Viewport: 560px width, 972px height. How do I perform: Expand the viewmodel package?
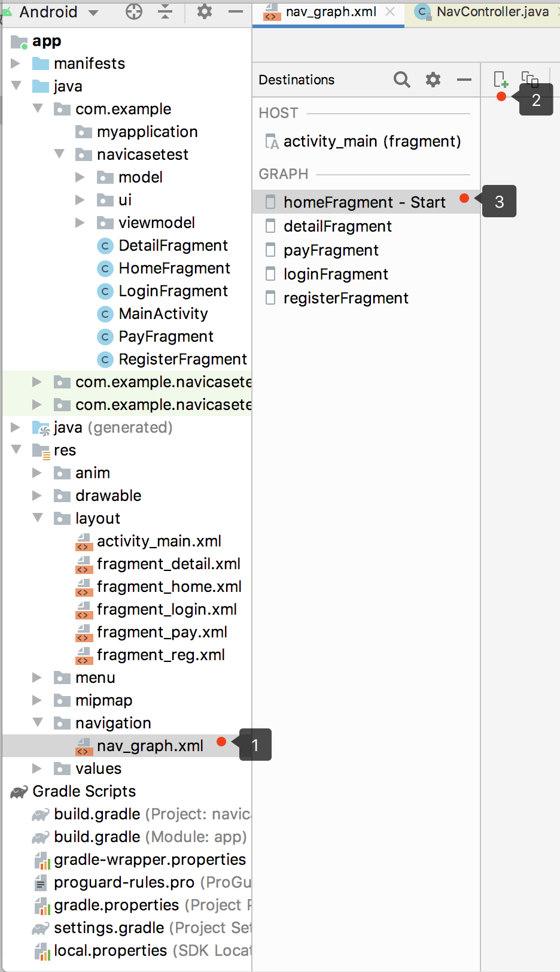tap(80, 223)
